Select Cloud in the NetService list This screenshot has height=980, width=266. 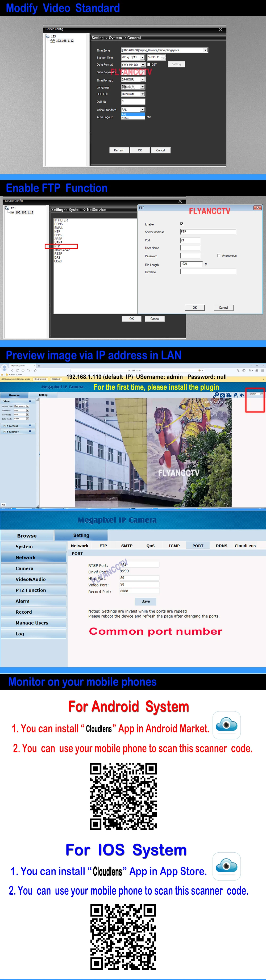click(58, 261)
